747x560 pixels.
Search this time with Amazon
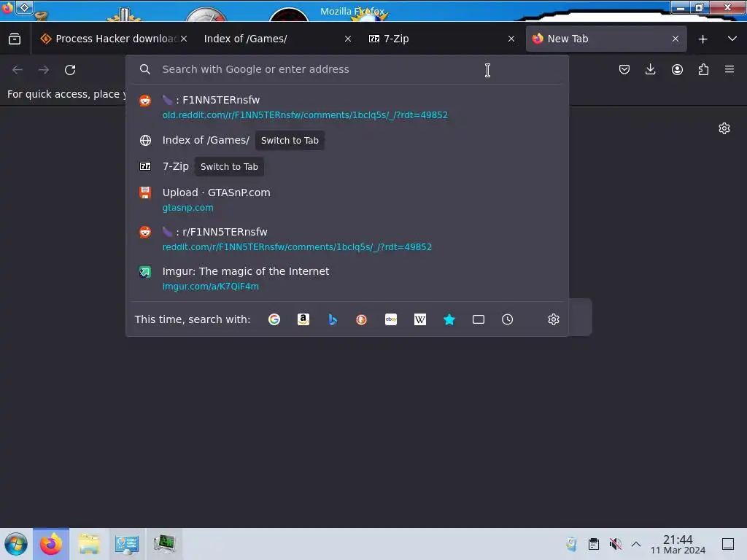pos(303,319)
